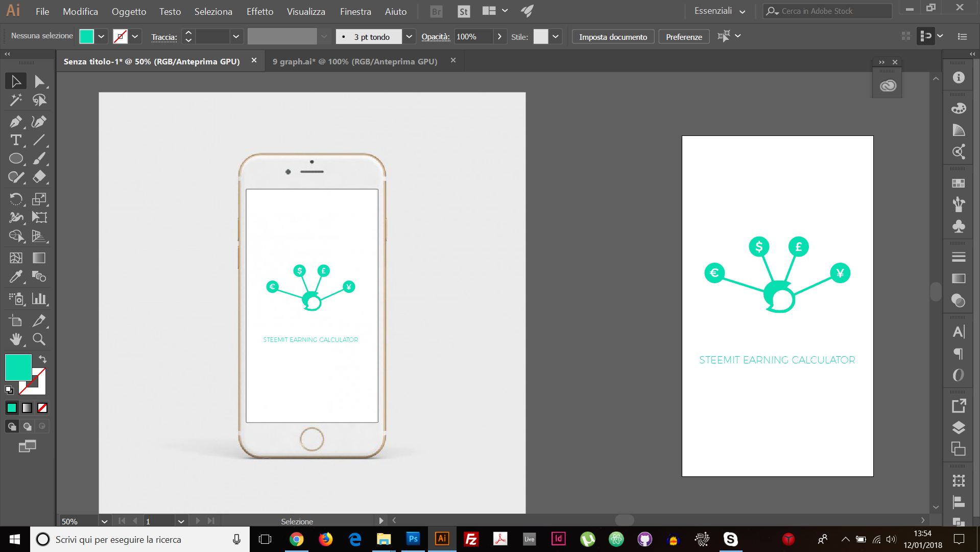
Task: Set paint mode to None
Action: click(x=42, y=408)
